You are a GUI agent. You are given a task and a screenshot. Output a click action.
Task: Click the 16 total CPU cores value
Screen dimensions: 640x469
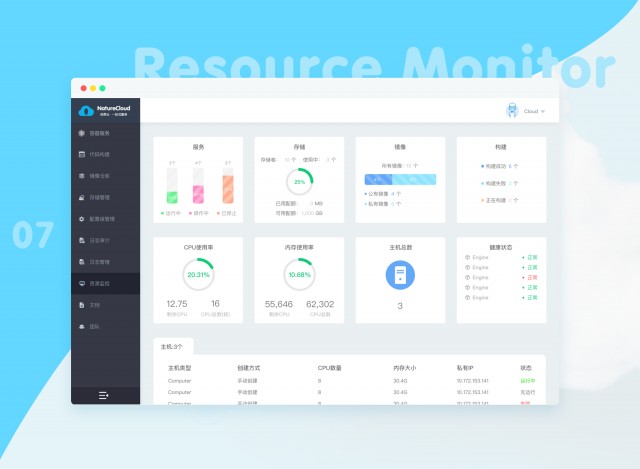tap(215, 304)
